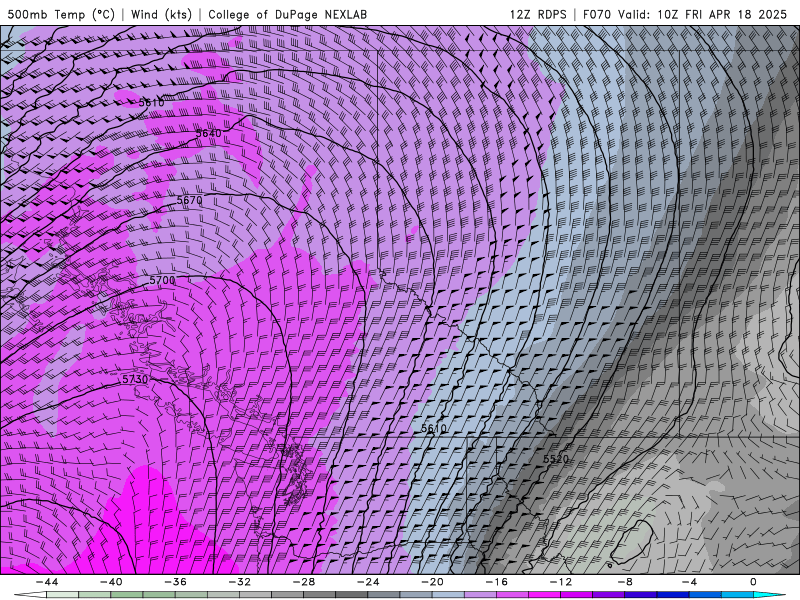The width and height of the screenshot is (800, 600).
Task: Click the 5700 height contour label
Action: click(x=162, y=280)
